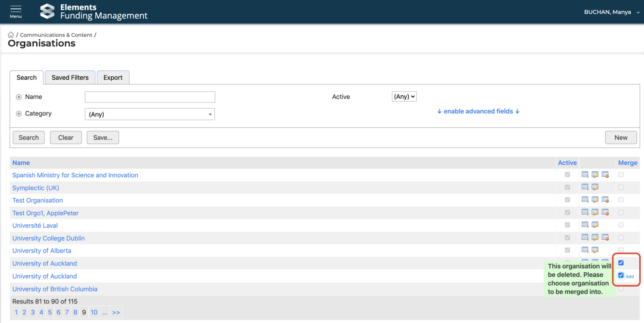Open view icon for Université Laval
Image resolution: width=644 pixels, height=323 pixels.
(585, 225)
